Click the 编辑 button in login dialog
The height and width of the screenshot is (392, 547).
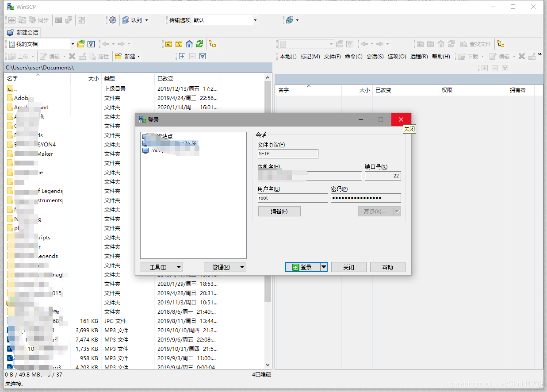[279, 211]
